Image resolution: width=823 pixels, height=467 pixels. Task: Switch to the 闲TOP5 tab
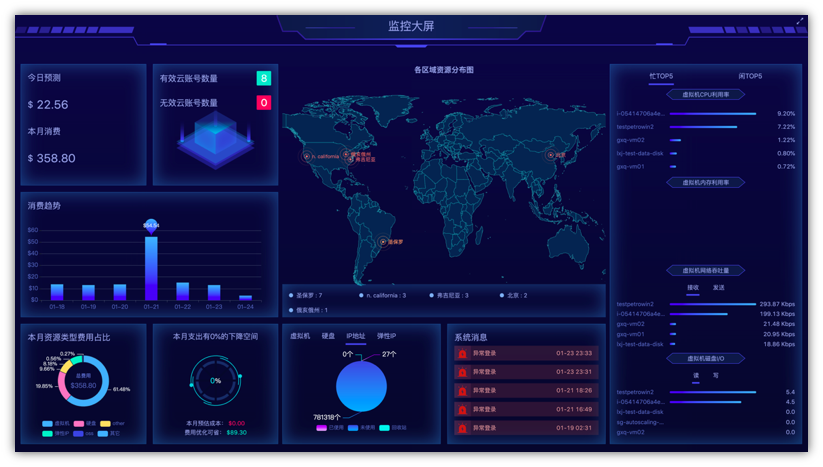pos(750,76)
